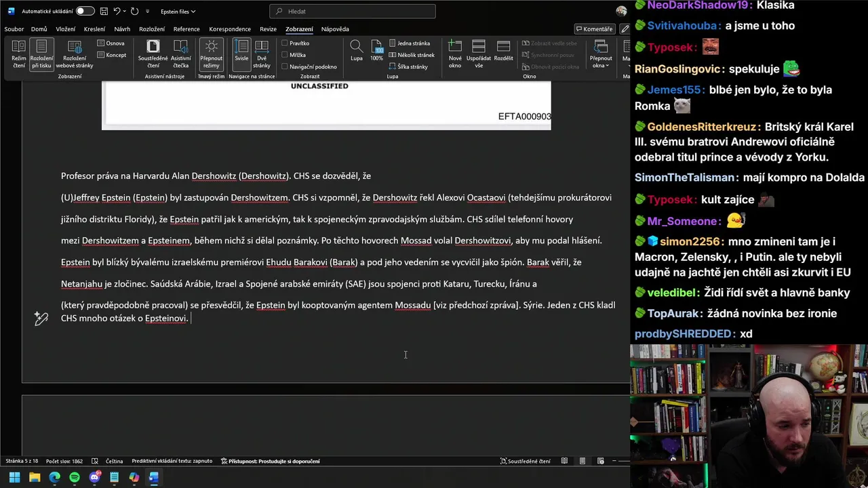
Task: Click Přepnout režimy dark mode button
Action: click(x=212, y=54)
